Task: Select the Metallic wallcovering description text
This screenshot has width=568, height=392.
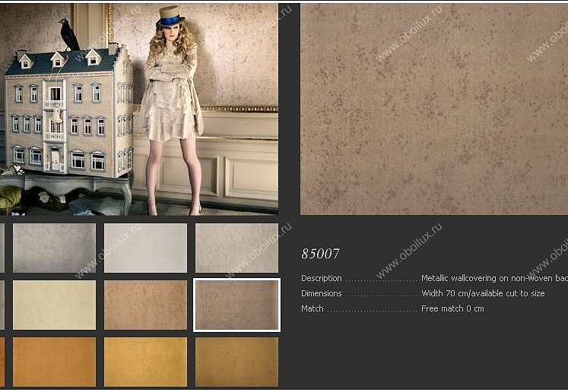Action: tap(494, 278)
